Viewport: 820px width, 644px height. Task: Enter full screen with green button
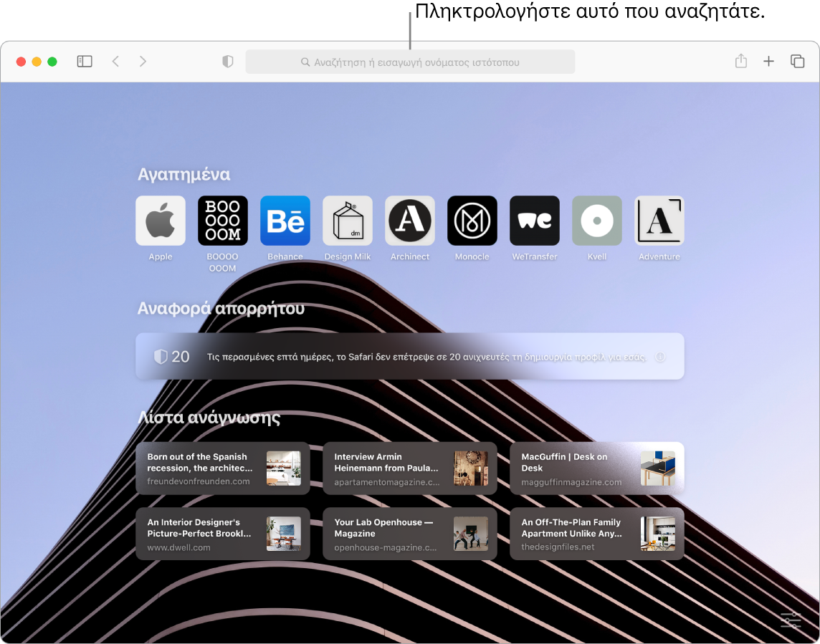pyautogui.click(x=52, y=62)
